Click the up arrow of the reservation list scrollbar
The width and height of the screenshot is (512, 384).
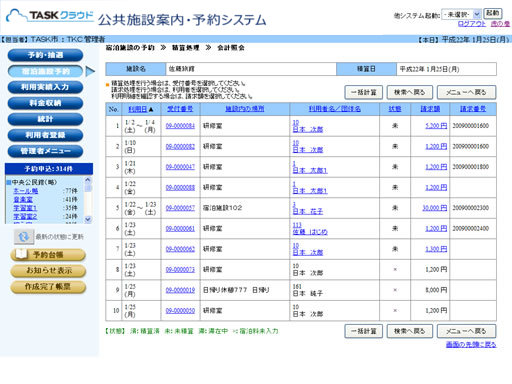[88, 180]
